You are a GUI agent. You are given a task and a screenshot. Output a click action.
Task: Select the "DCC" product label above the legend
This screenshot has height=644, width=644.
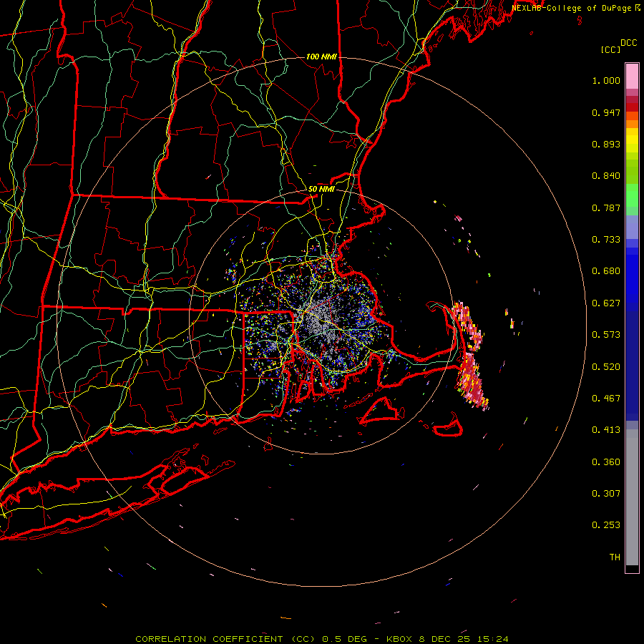(628, 43)
